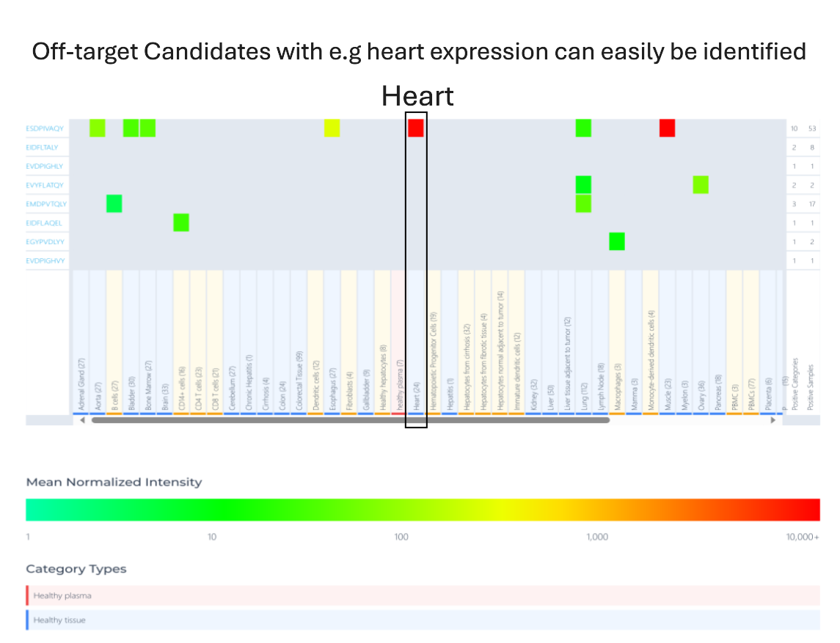The width and height of the screenshot is (840, 643).
Task: Open the EIDFLTALY peptide link
Action: click(42, 147)
